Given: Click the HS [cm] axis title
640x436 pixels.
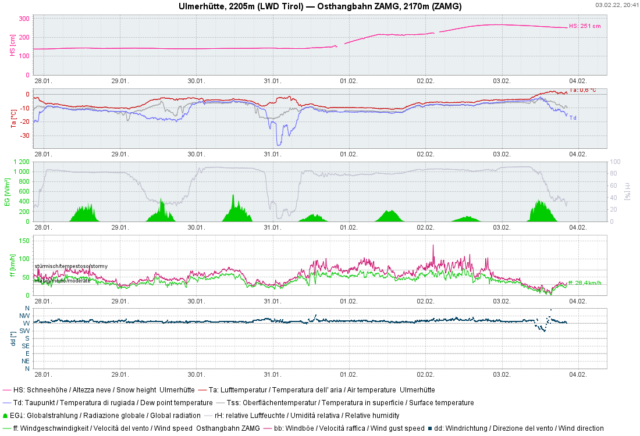Looking at the screenshot, I should (x=13, y=45).
